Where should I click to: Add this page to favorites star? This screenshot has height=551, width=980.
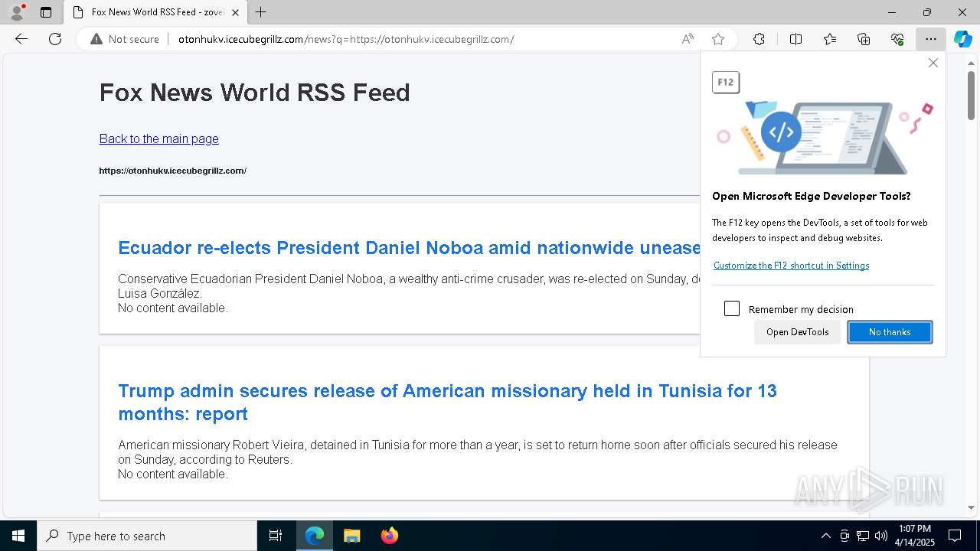pyautogui.click(x=718, y=39)
